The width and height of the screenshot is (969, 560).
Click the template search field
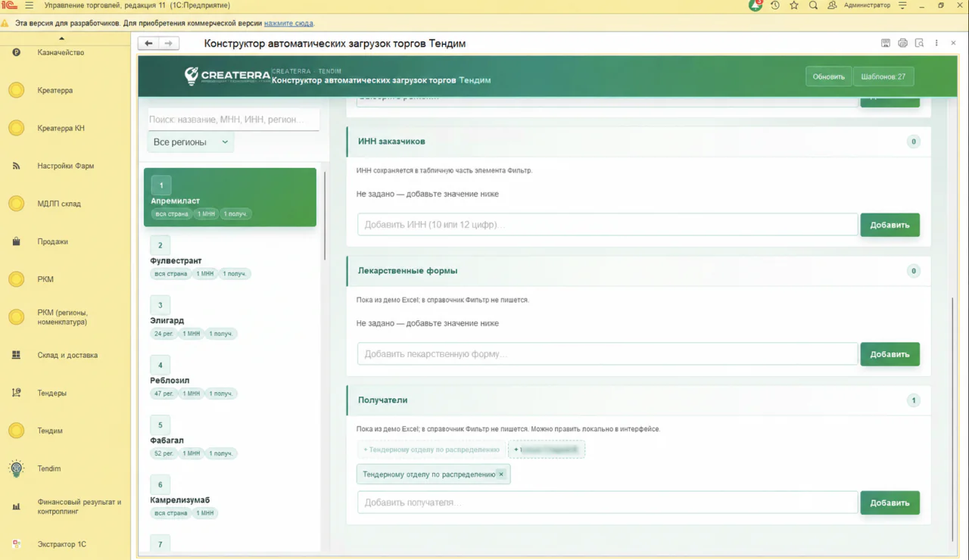(233, 120)
